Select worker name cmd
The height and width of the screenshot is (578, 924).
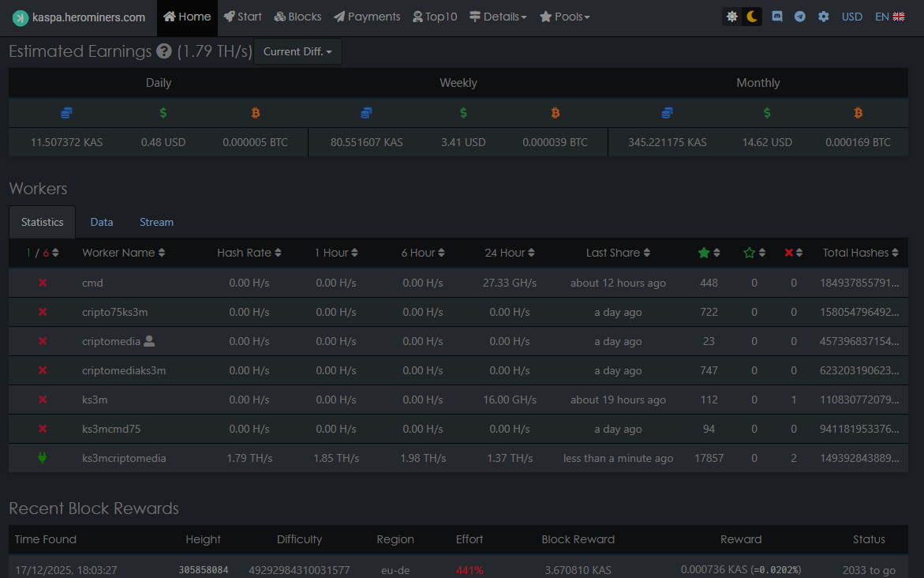[x=92, y=283]
